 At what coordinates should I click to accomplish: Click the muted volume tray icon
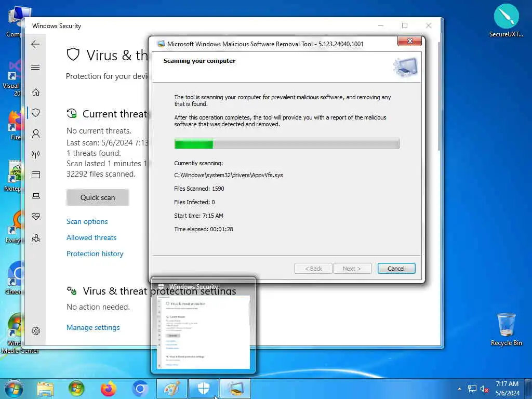(484, 389)
